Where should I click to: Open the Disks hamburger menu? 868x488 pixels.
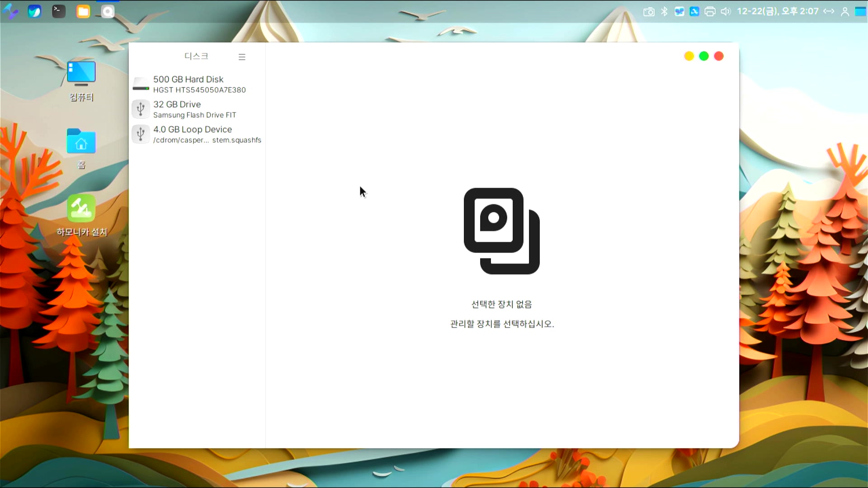(x=242, y=57)
